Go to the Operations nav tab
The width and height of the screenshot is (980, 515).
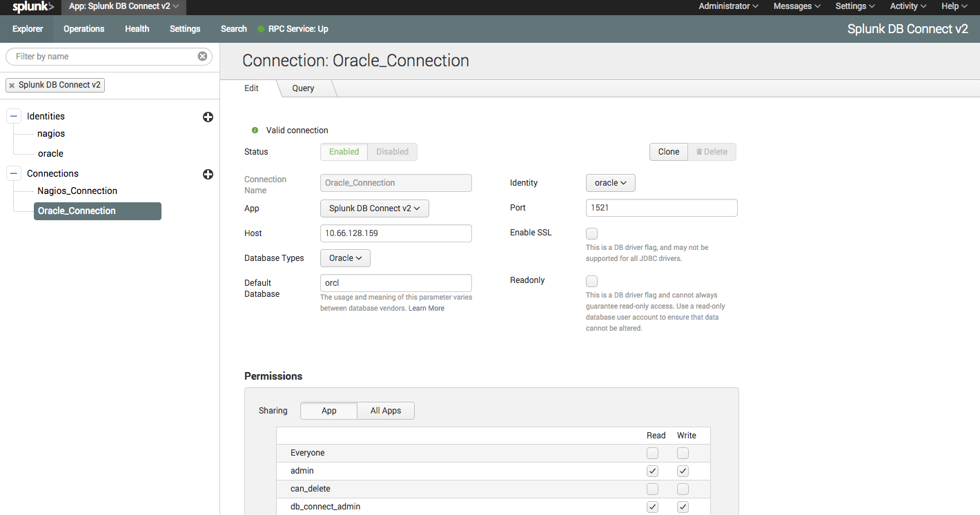tap(84, 29)
